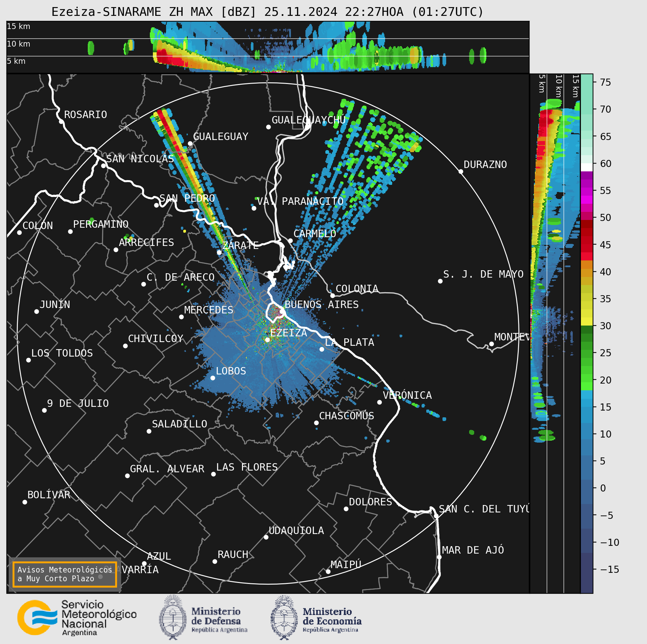Click the UDAQUIOLA label
Screen dimensions: 647x644
296,531
